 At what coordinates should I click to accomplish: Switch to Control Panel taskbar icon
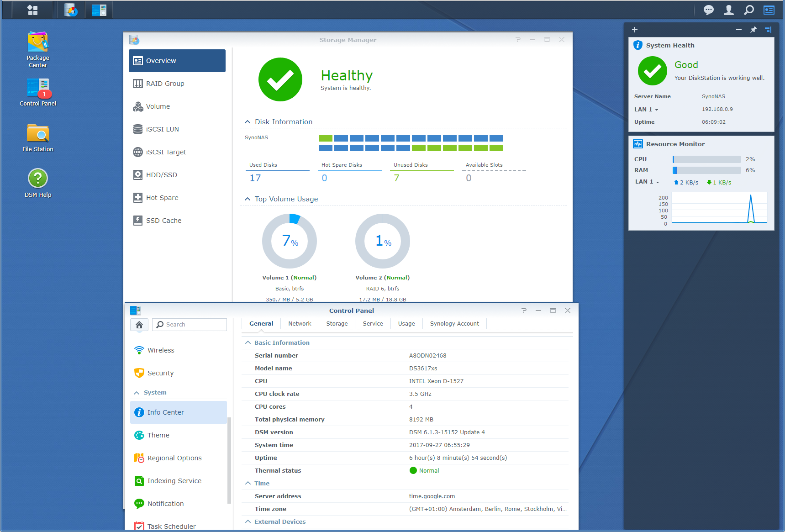coord(99,10)
